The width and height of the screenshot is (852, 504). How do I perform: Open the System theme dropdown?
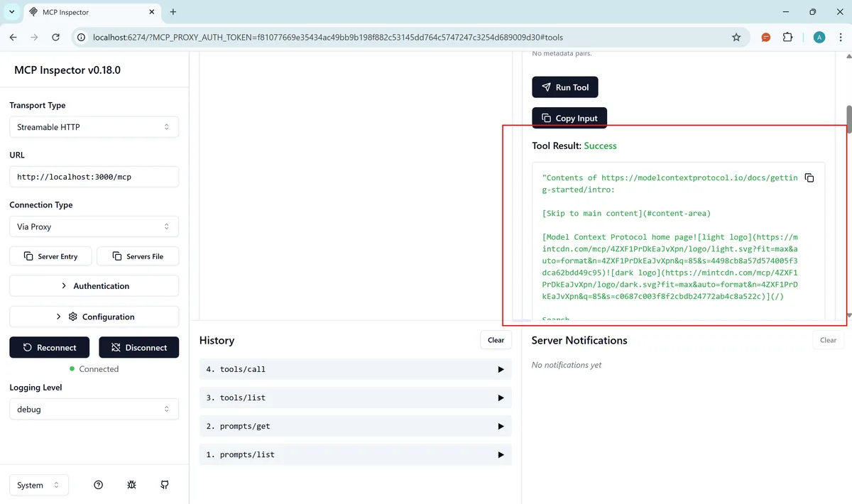click(39, 485)
